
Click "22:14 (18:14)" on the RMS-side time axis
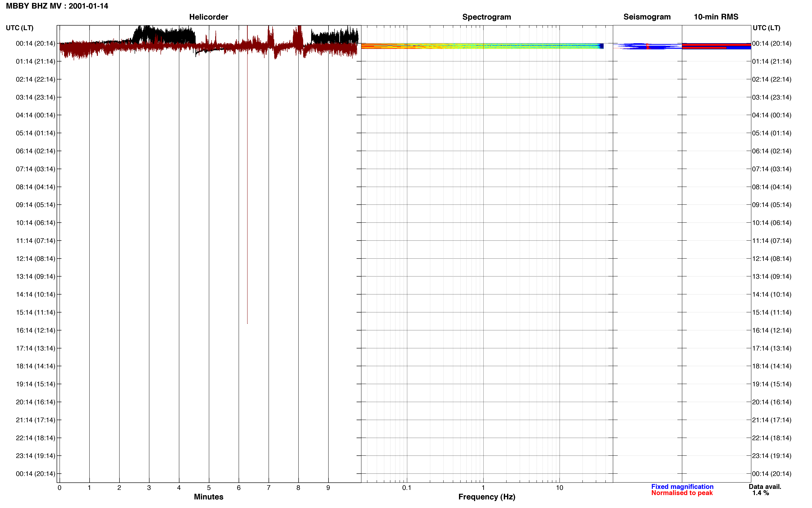(772, 438)
